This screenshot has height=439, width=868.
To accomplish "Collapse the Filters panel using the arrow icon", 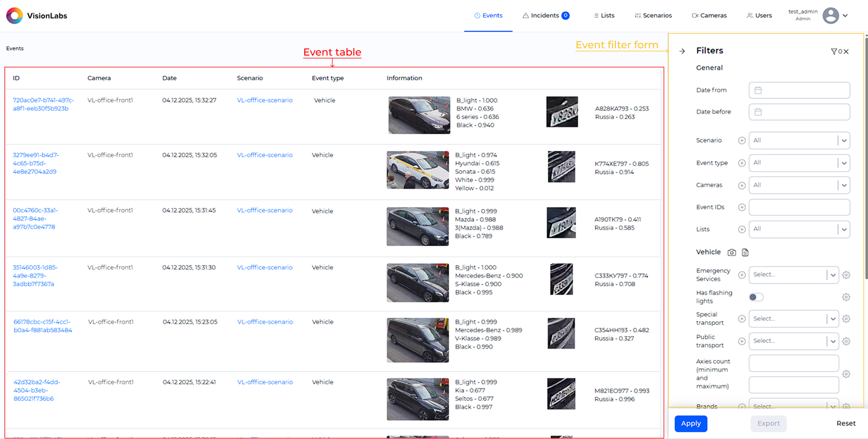I will [x=682, y=51].
